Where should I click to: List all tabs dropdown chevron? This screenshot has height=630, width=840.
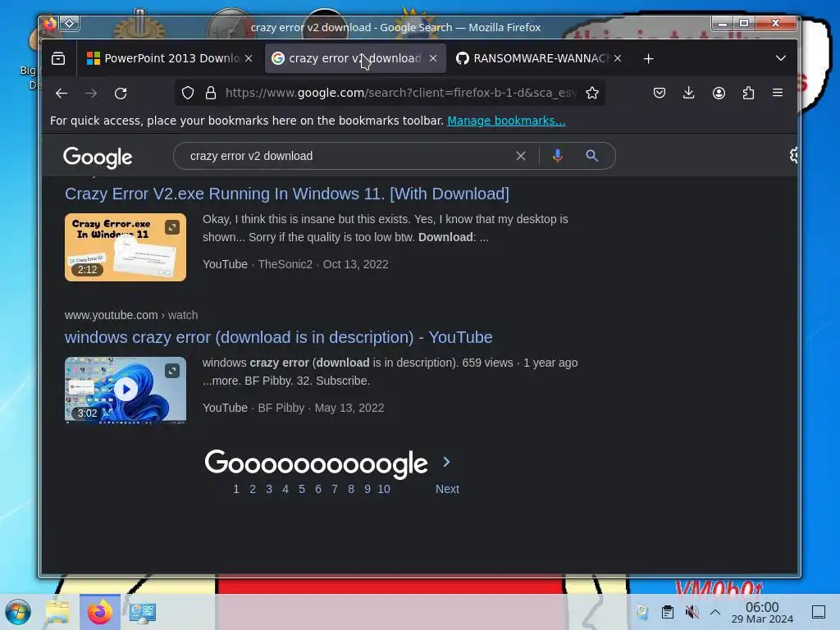point(781,58)
